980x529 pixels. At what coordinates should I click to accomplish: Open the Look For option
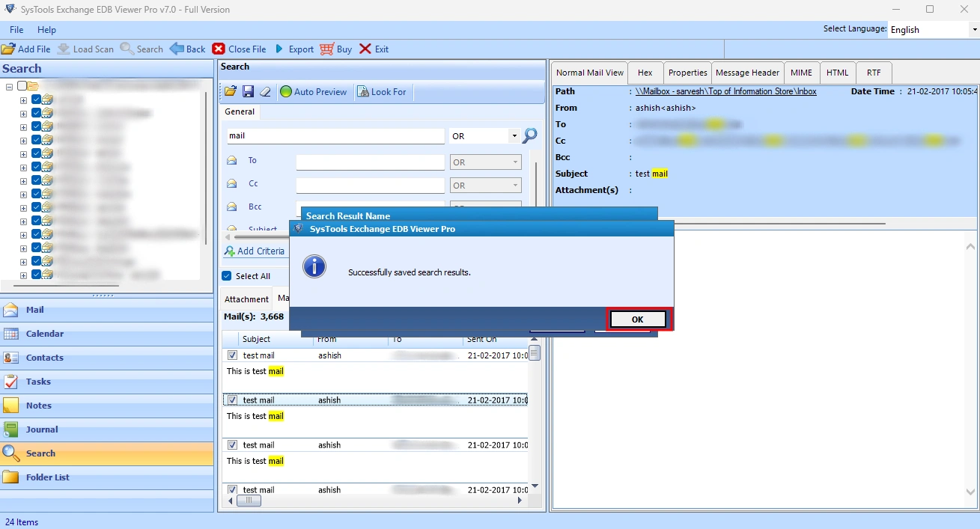point(382,91)
